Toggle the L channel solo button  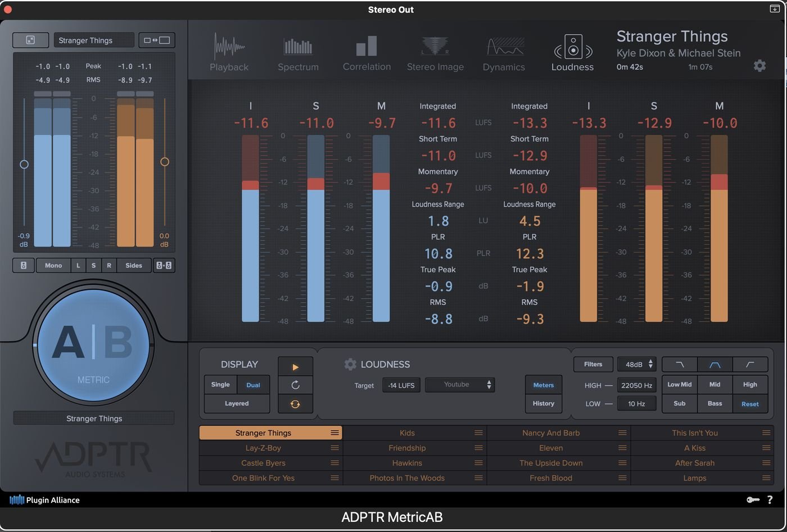(x=78, y=265)
